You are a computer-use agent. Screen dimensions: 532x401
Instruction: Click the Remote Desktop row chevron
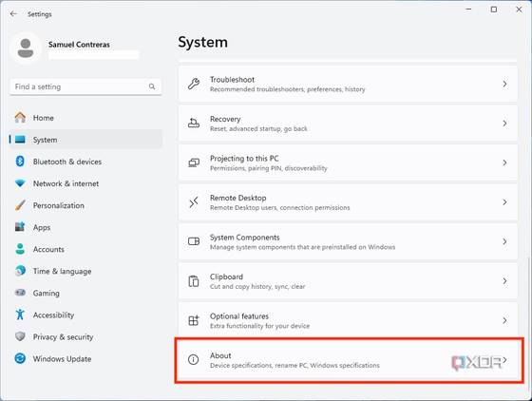pos(504,202)
